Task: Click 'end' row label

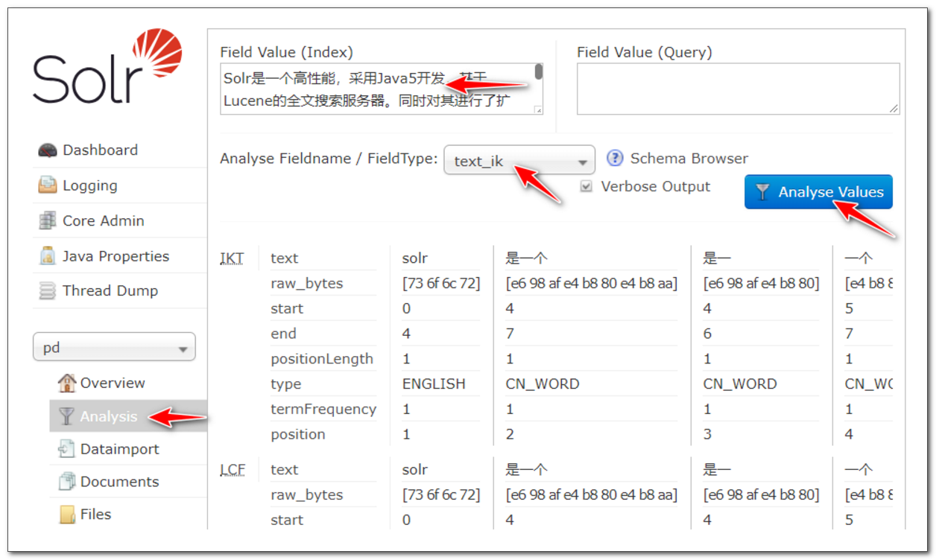Action: 283,334
